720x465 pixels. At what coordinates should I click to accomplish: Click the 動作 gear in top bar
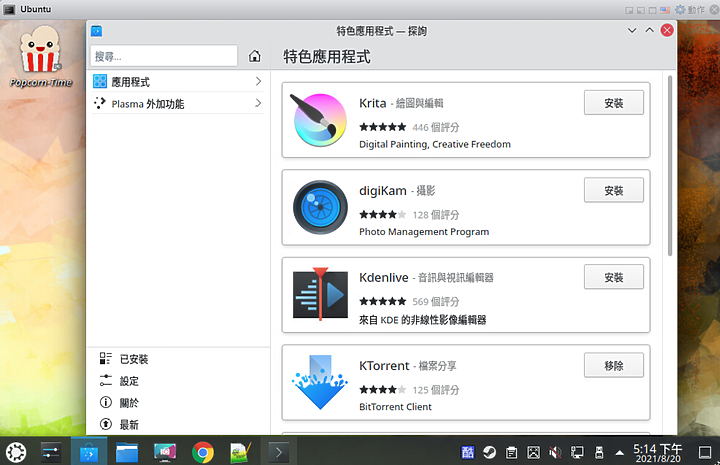coord(680,9)
